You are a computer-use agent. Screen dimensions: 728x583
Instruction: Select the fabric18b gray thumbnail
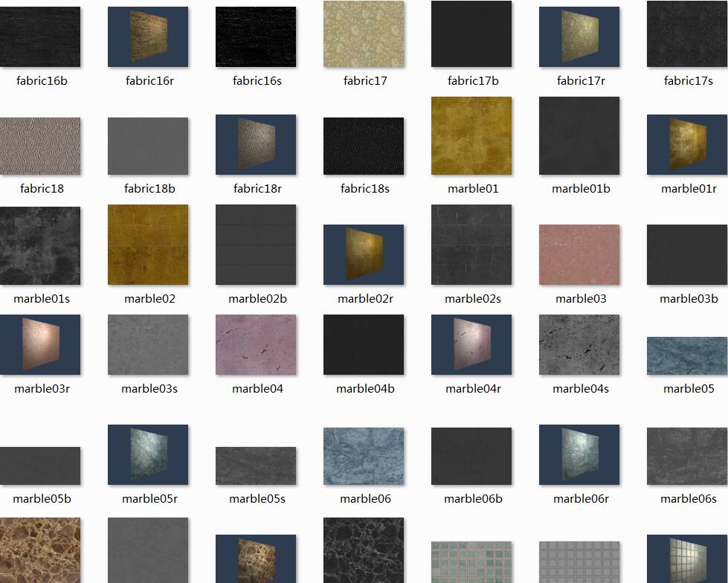[x=148, y=146]
